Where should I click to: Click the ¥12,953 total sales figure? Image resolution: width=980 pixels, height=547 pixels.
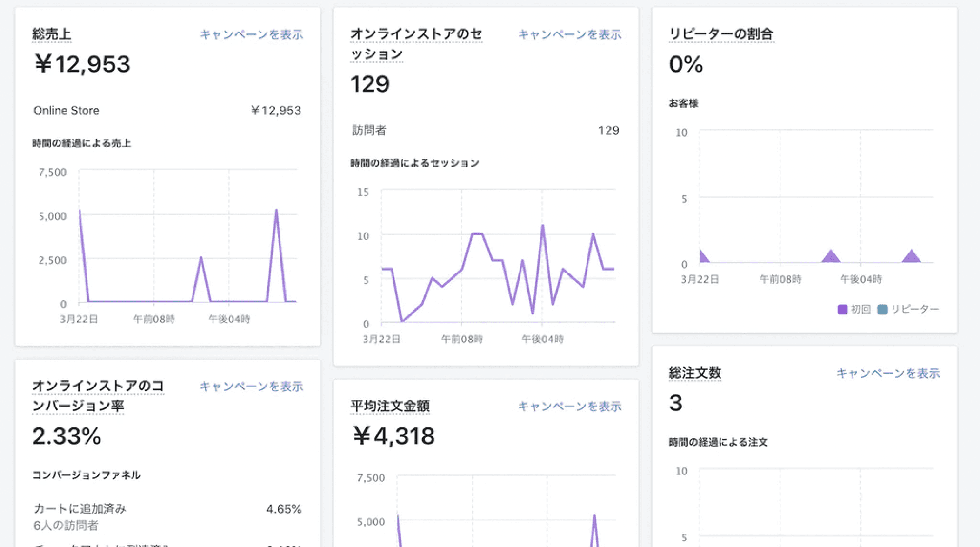click(x=82, y=64)
